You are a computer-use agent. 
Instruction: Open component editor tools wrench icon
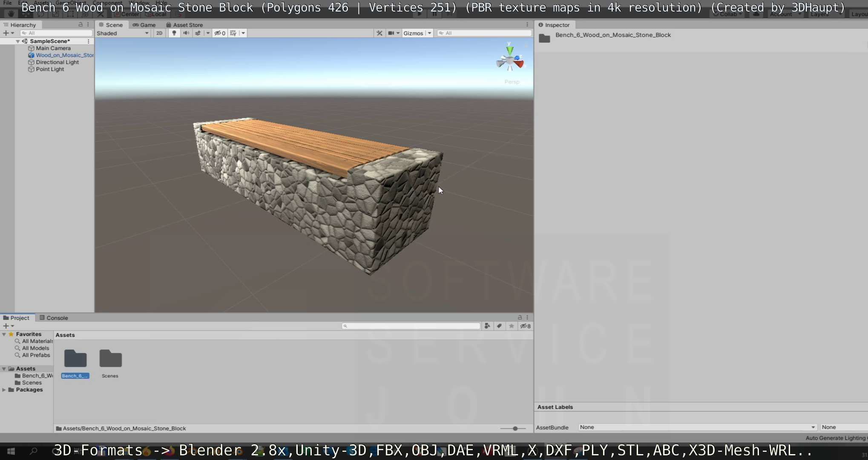pyautogui.click(x=379, y=33)
